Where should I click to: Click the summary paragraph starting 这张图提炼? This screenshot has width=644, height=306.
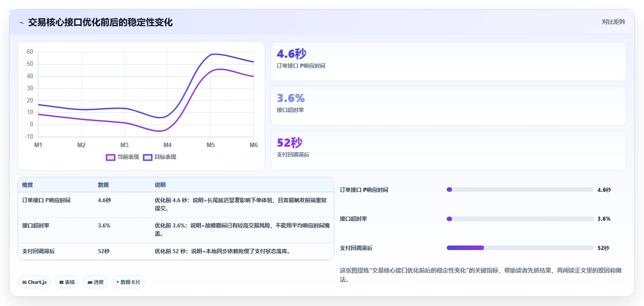tap(481, 275)
